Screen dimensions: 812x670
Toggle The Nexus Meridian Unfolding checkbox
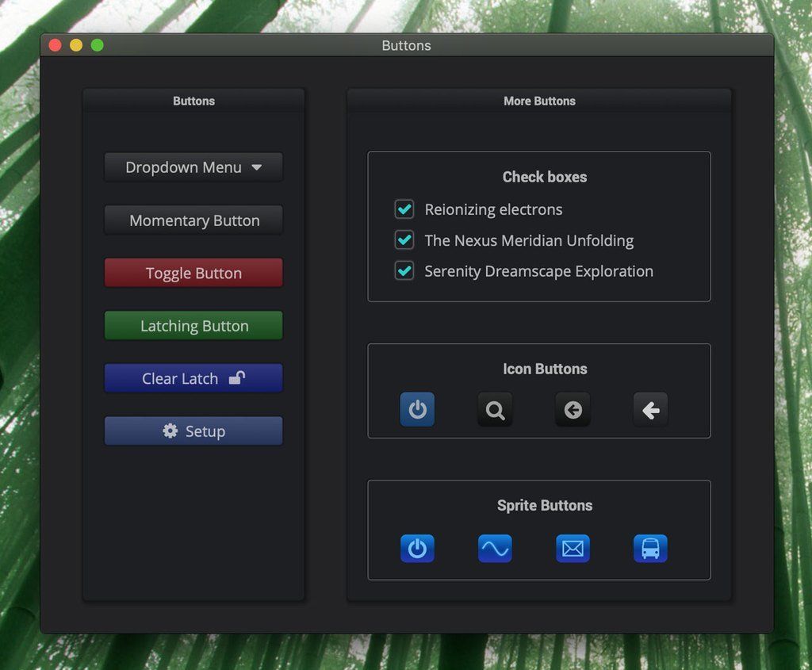[404, 240]
